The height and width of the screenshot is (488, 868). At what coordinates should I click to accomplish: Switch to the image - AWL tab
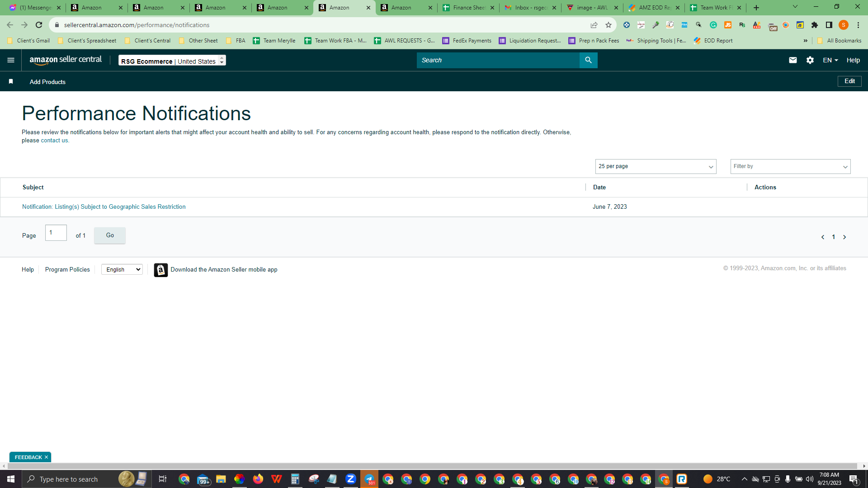pos(592,8)
